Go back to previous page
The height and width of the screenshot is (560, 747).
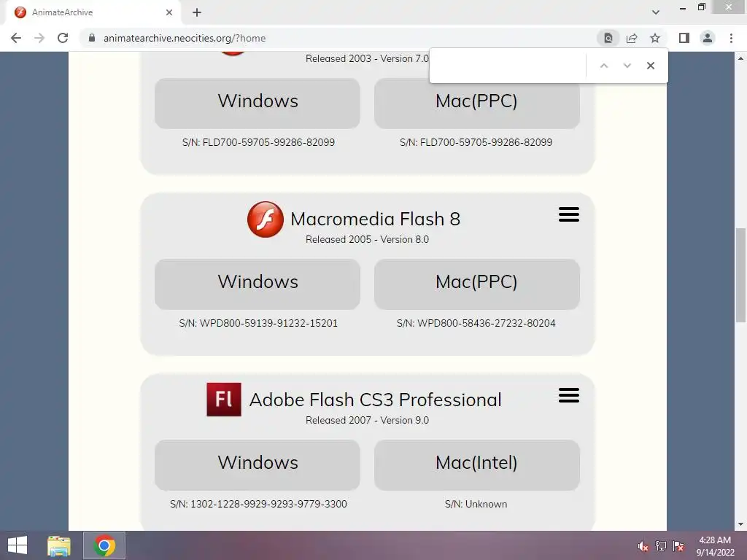point(16,38)
